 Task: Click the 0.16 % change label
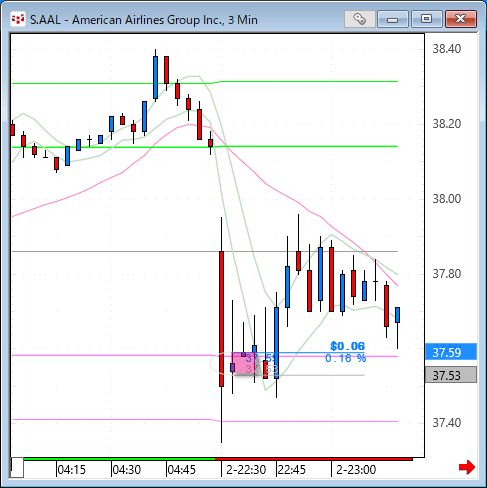[345, 358]
